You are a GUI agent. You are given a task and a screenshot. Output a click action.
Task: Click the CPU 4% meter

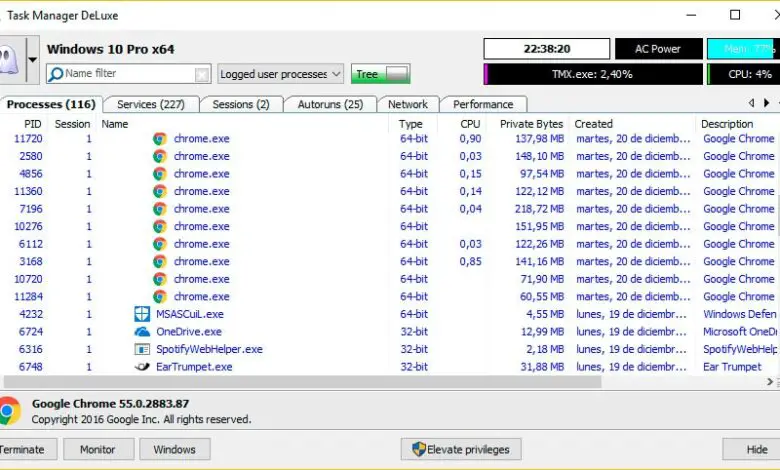744,74
